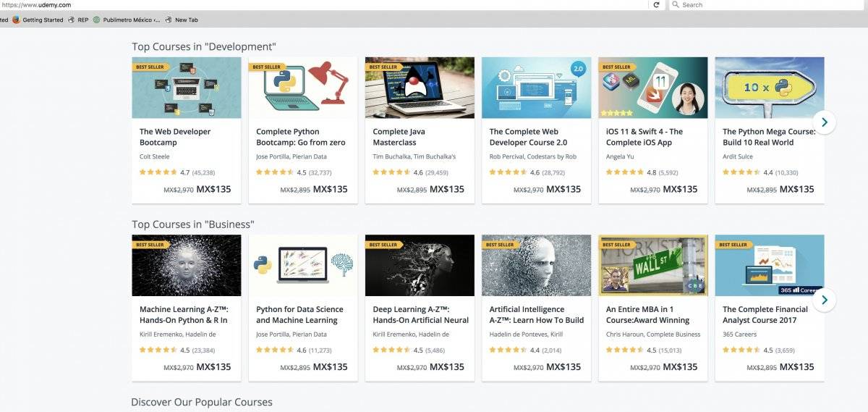Open 'The Complete Web Developer Course 2.0' title

click(529, 137)
